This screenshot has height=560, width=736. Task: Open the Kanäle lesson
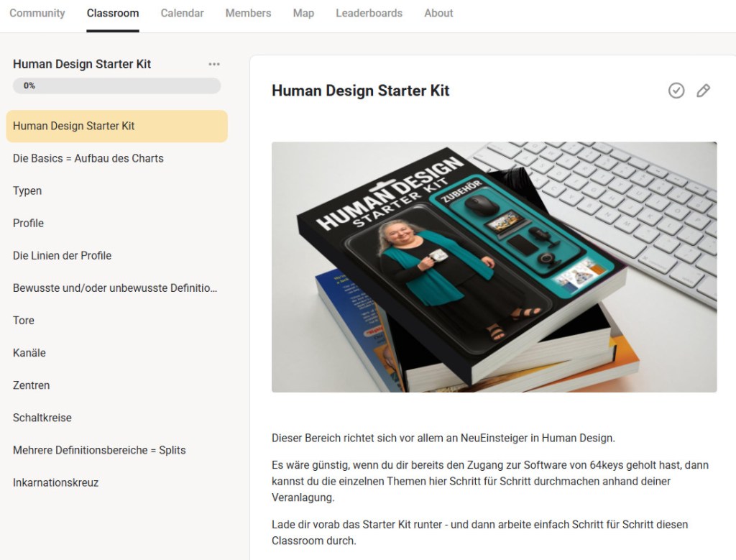29,352
